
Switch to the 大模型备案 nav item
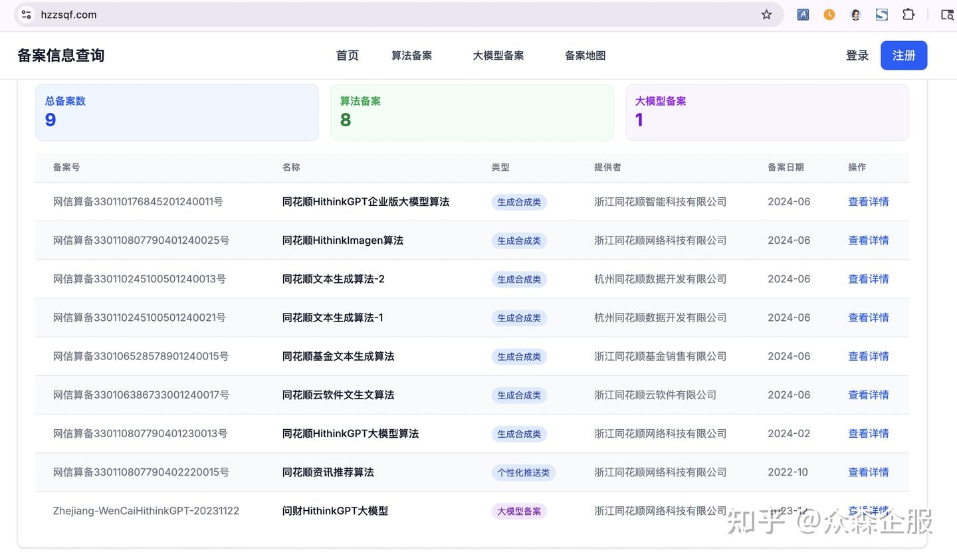(x=498, y=56)
